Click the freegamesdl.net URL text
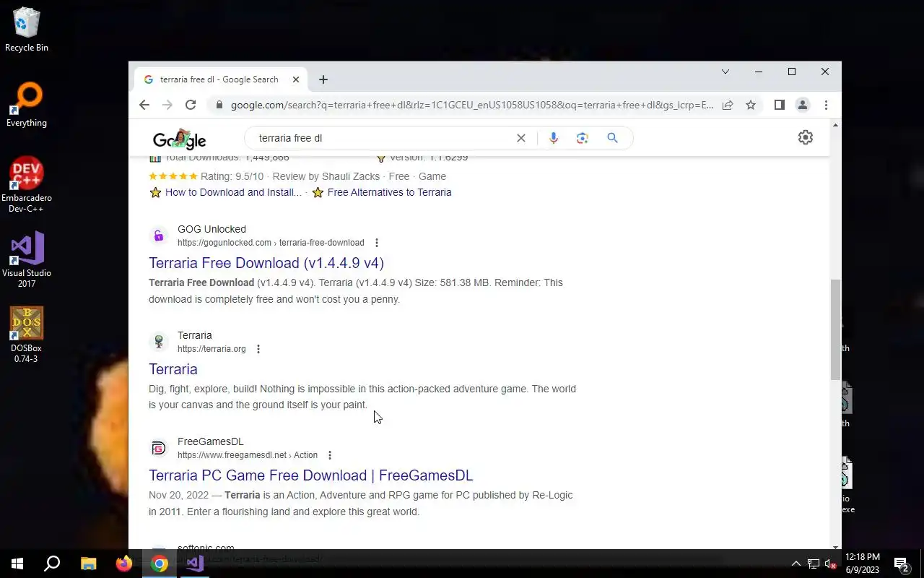The width and height of the screenshot is (924, 578). tap(248, 455)
